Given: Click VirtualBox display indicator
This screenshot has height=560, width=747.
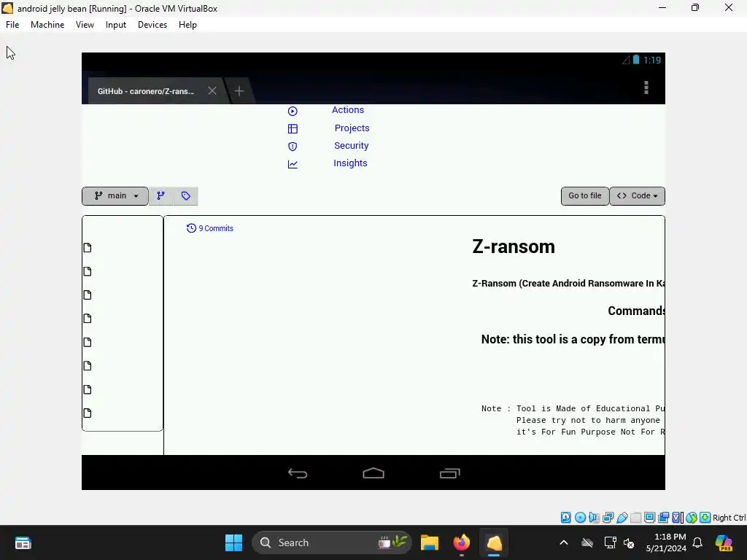Looking at the screenshot, I should 649,518.
